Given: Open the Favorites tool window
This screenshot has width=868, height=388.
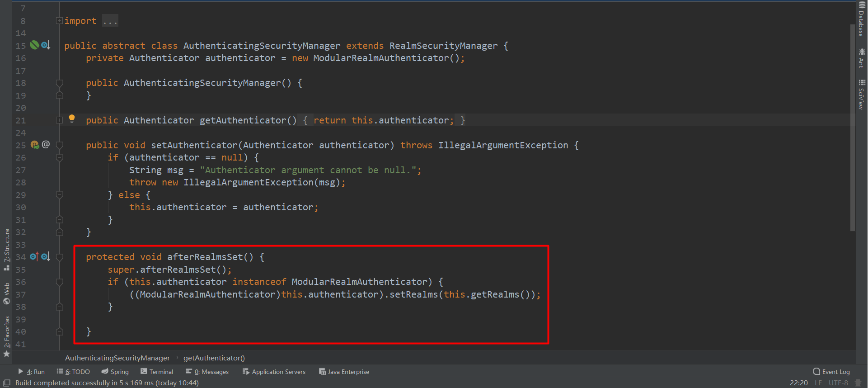Looking at the screenshot, I should [7, 336].
